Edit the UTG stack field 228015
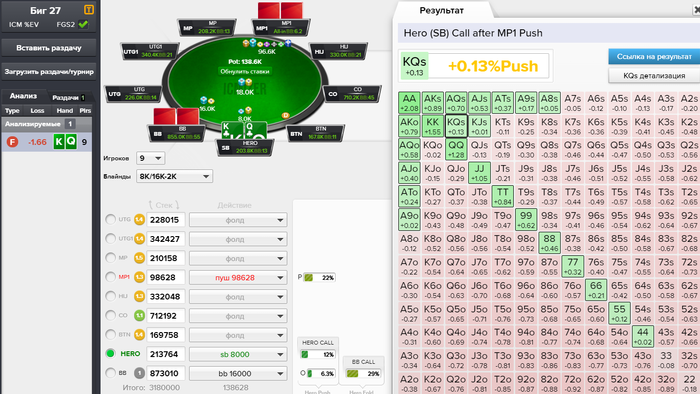The height and width of the screenshot is (394, 700). pos(166,220)
